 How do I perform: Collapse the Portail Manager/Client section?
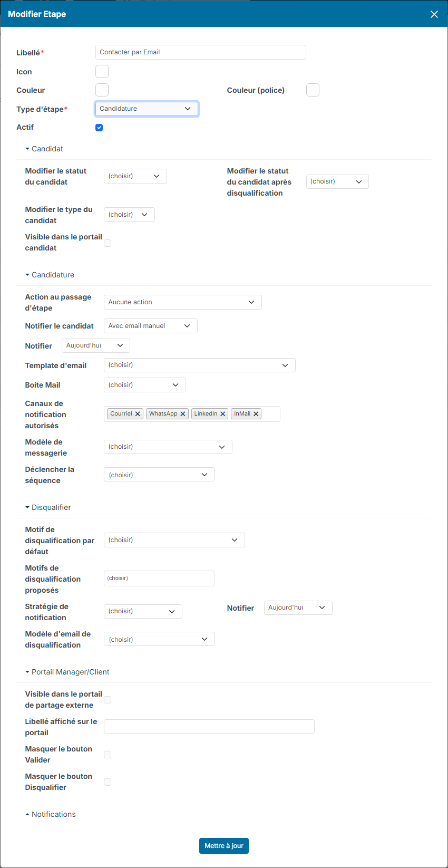coord(67,672)
